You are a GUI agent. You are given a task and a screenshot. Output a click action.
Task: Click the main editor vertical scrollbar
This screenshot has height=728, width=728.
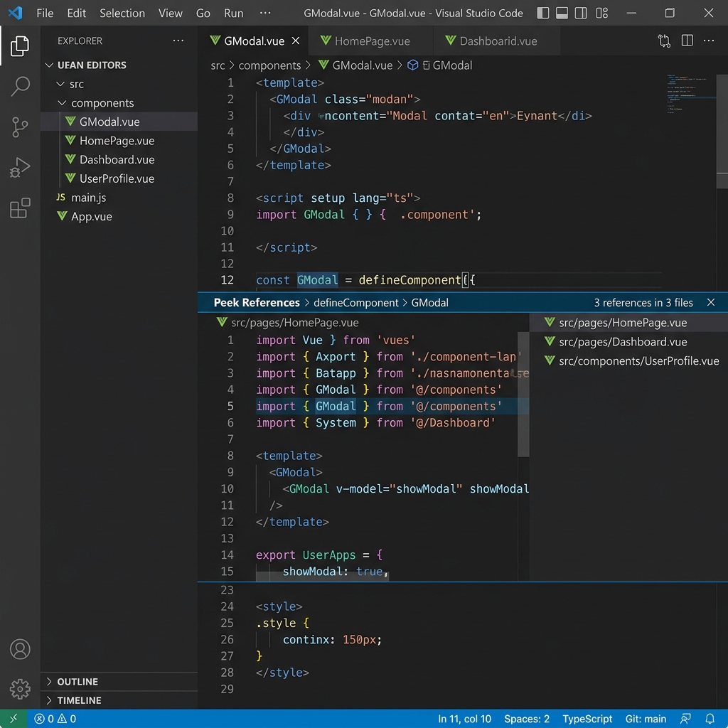722,130
